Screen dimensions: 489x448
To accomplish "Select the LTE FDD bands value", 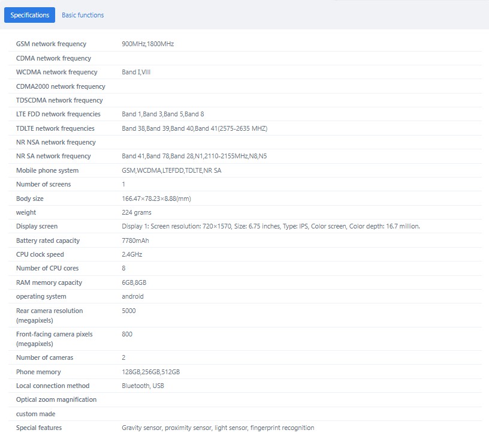I will coord(163,115).
